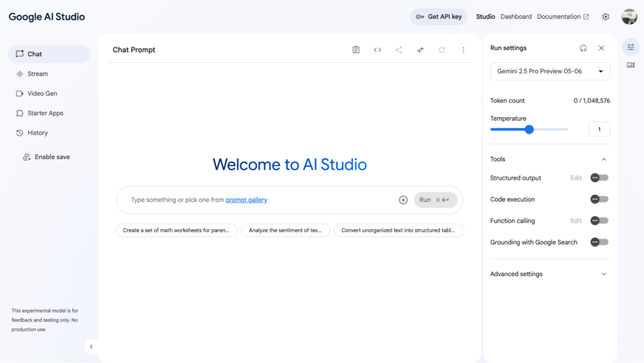Viewport: 644px width, 363px height.
Task: Click the Documentation external link icon
Action: point(586,17)
